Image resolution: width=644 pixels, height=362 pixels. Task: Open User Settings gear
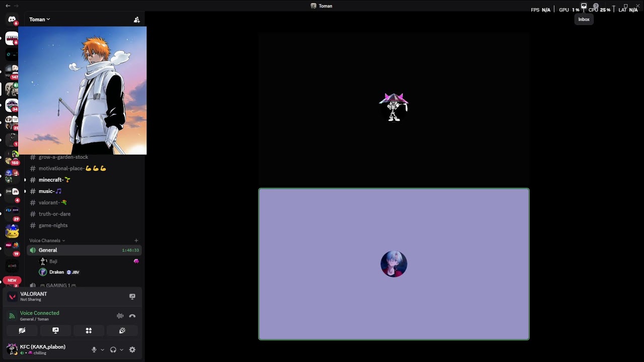tap(132, 349)
